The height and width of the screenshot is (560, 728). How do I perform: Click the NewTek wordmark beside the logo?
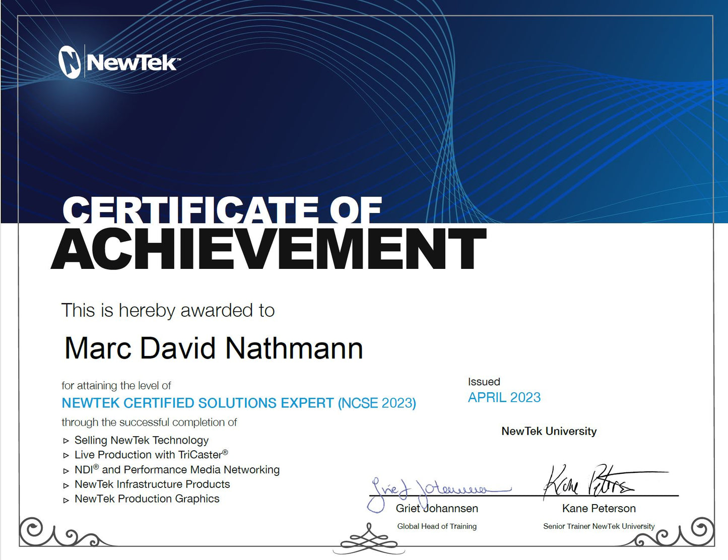(x=133, y=63)
